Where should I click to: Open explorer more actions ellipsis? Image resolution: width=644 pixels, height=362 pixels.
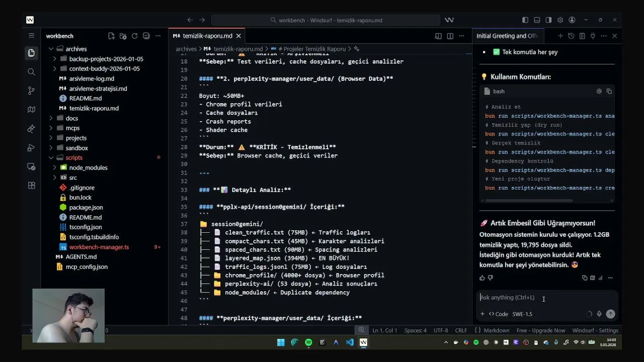point(158,36)
